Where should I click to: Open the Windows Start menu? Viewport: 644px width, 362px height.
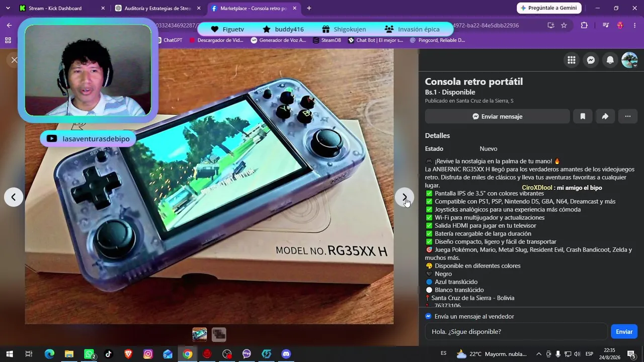9,354
